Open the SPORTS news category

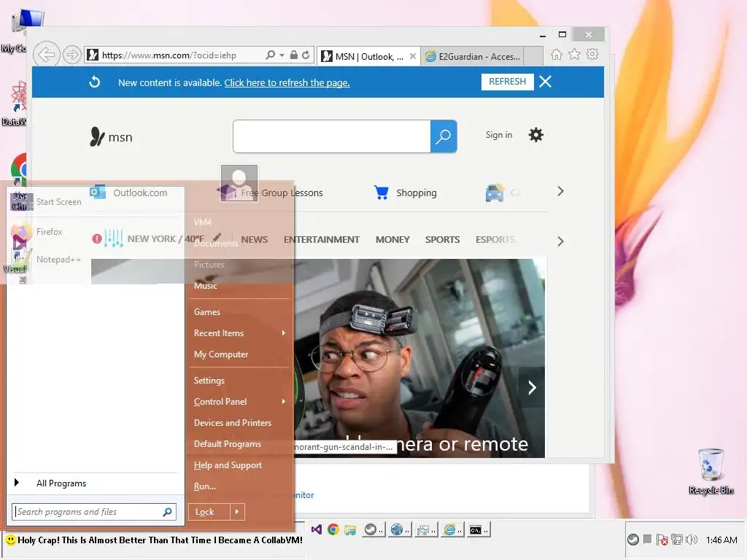point(442,239)
